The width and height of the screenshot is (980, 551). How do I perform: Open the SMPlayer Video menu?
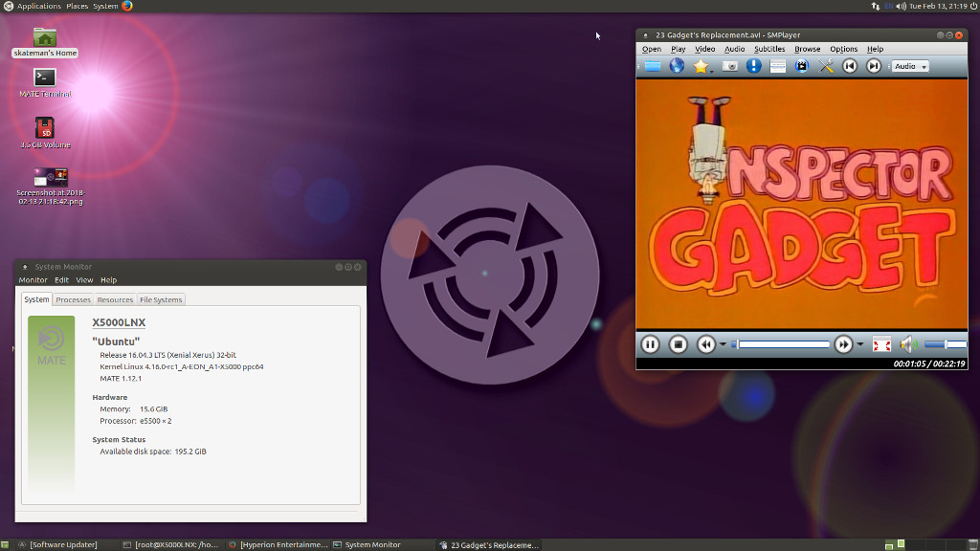click(x=705, y=49)
